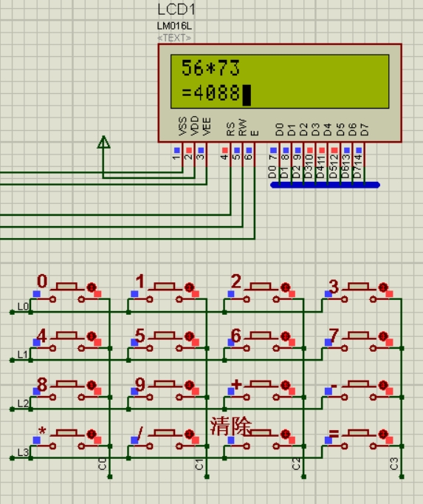Click the multiply (*) key button
The width and height of the screenshot is (423, 504).
point(66,433)
